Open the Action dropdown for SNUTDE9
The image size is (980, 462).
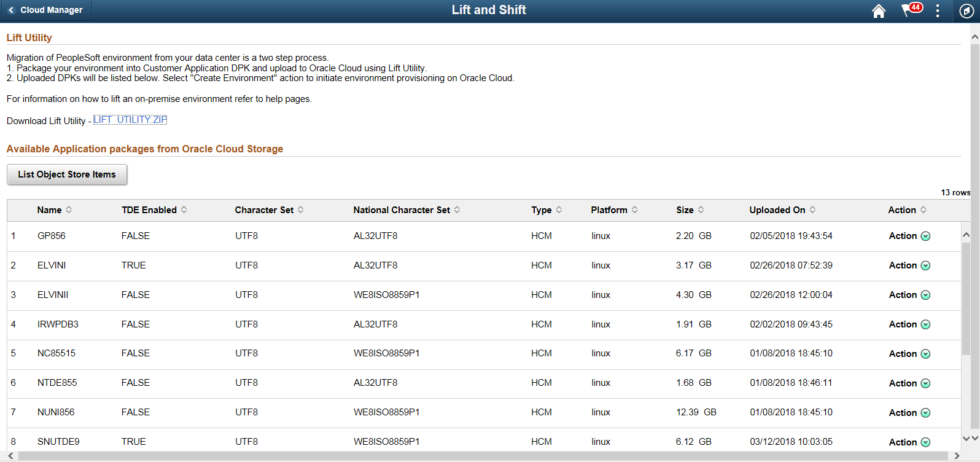coord(909,442)
